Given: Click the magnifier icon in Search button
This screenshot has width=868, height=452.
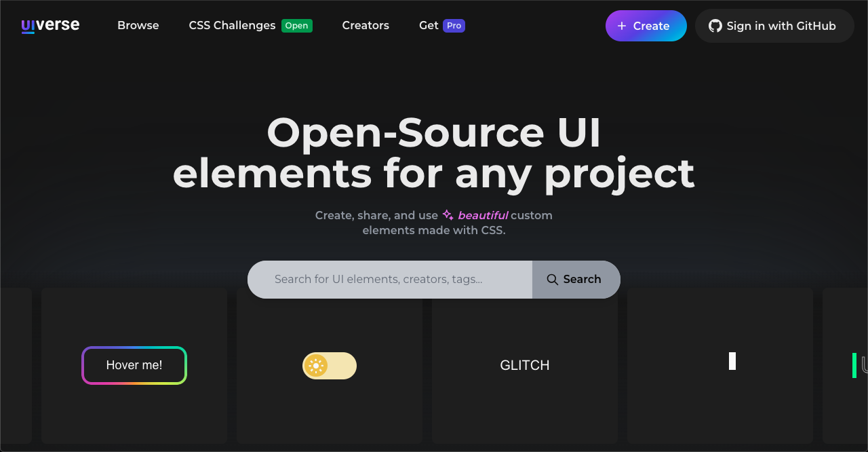Looking at the screenshot, I should tap(552, 280).
